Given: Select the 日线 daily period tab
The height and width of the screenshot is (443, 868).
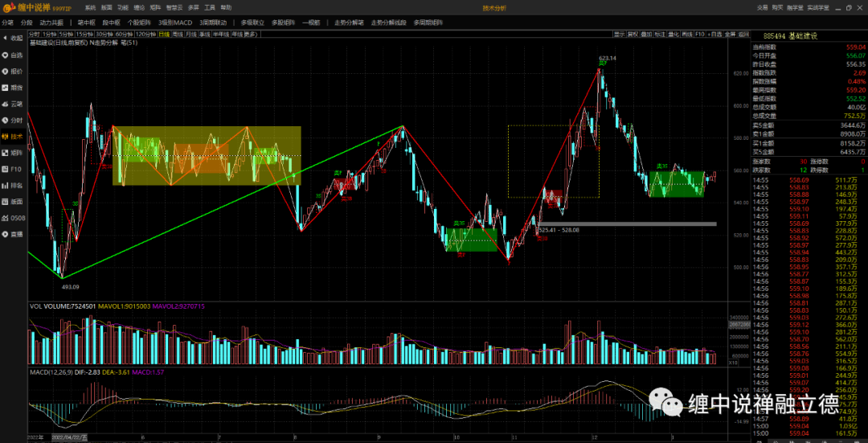Looking at the screenshot, I should point(164,35).
